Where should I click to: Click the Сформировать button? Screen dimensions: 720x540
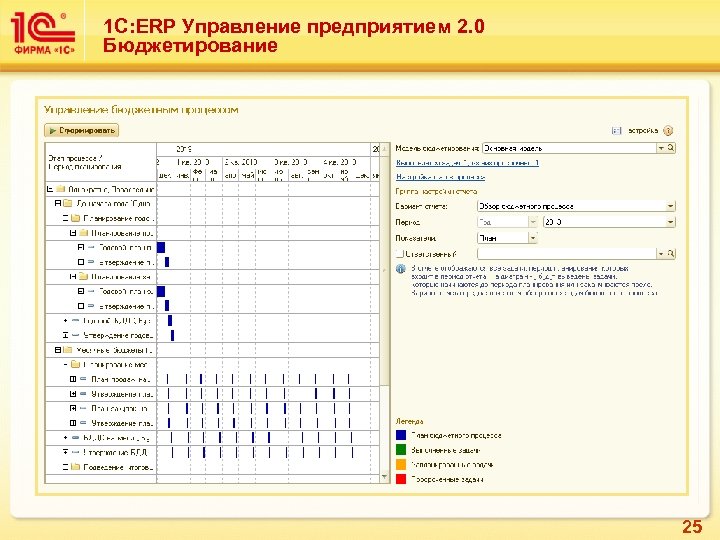pyautogui.click(x=82, y=130)
